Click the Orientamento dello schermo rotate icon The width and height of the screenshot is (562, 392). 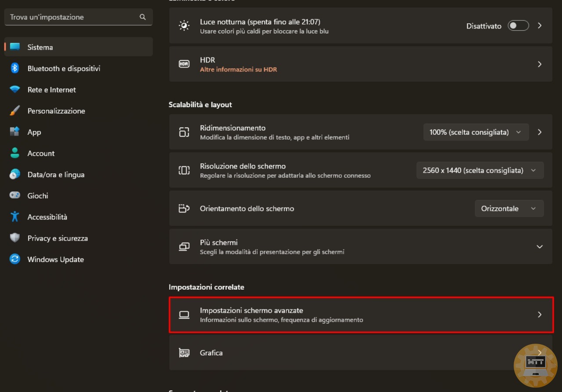(x=184, y=209)
